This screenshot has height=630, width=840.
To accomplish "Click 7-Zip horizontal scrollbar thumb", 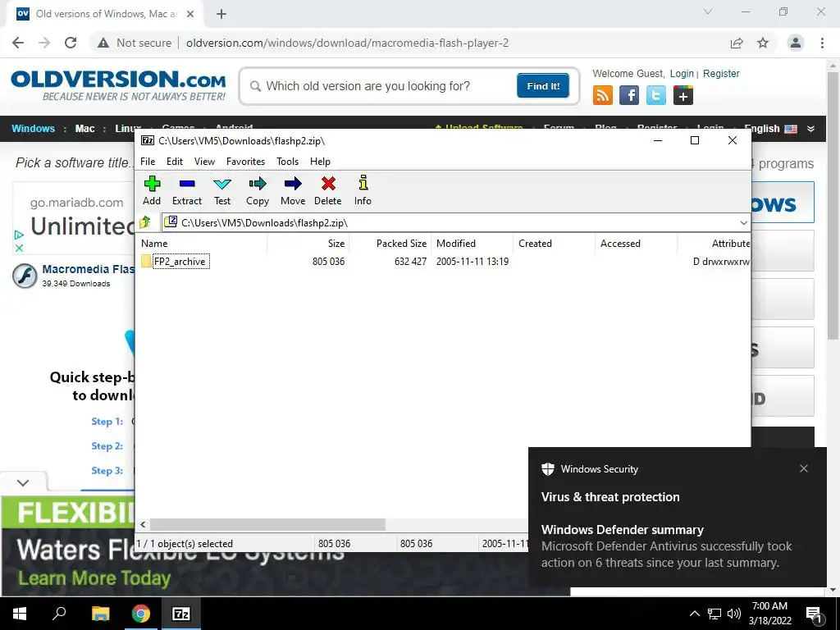I will point(267,524).
